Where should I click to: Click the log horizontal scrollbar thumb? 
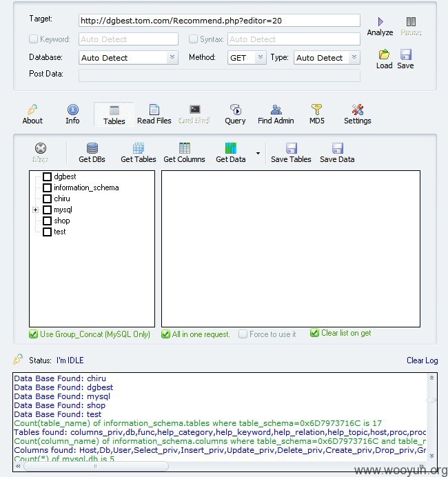point(96,467)
